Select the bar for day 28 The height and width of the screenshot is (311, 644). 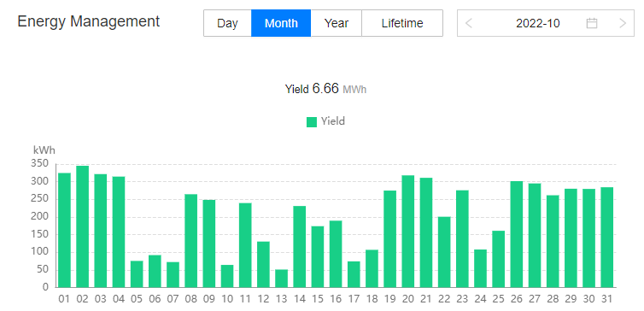click(553, 241)
